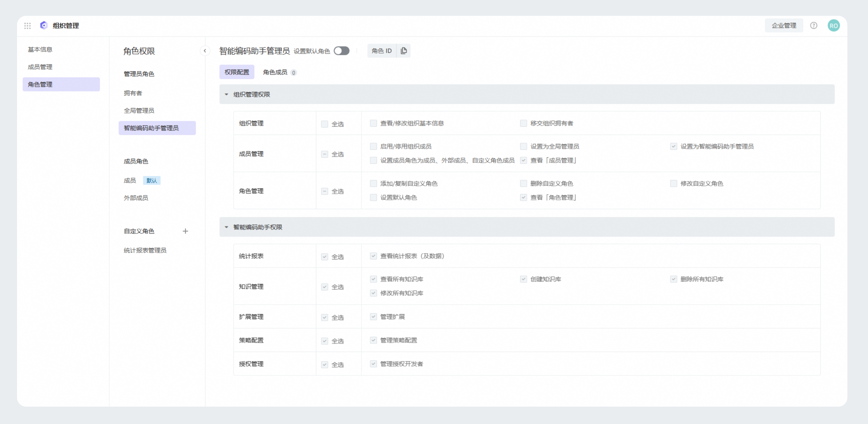Enable 设置默认角色 toggle switch

tap(342, 50)
